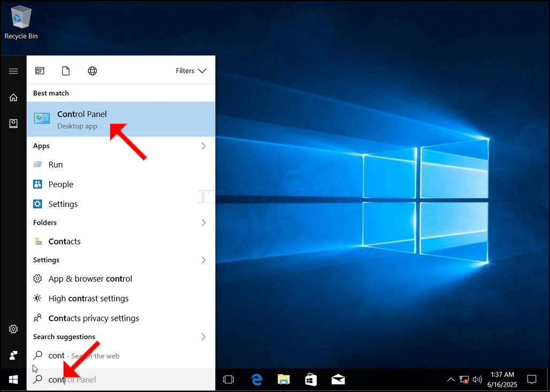Image resolution: width=550 pixels, height=392 pixels.
Task: Open Microsoft Store from the taskbar
Action: [x=311, y=379]
